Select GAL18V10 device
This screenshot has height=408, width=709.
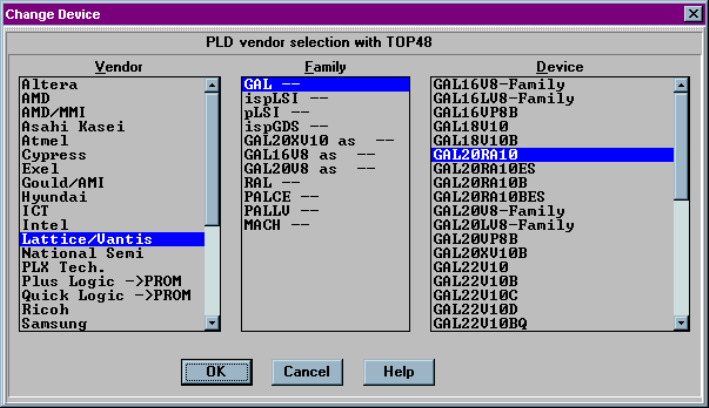click(x=553, y=127)
